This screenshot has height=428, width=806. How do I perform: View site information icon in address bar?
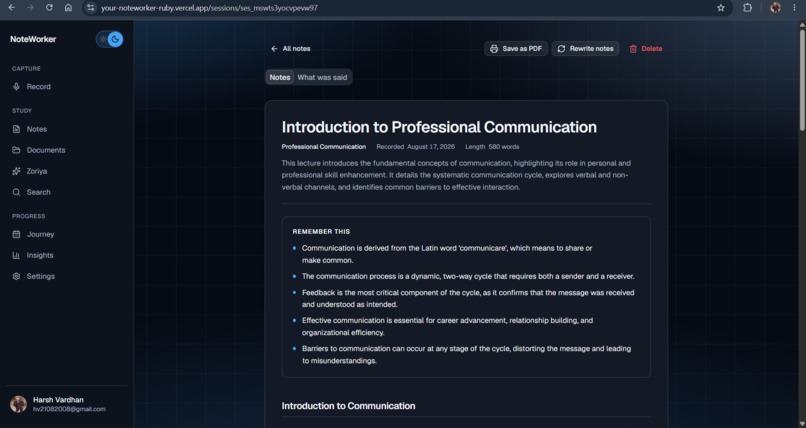point(90,8)
